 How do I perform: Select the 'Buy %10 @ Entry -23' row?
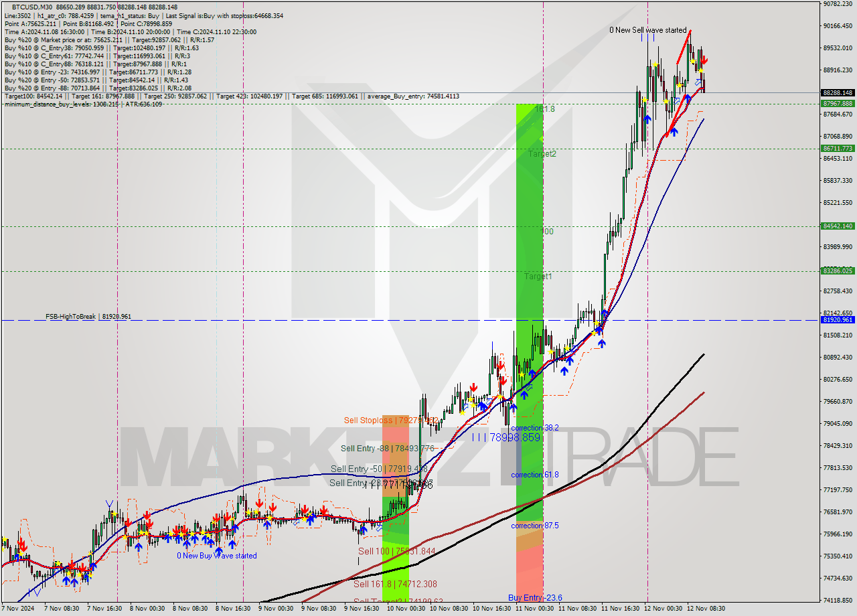click(98, 72)
